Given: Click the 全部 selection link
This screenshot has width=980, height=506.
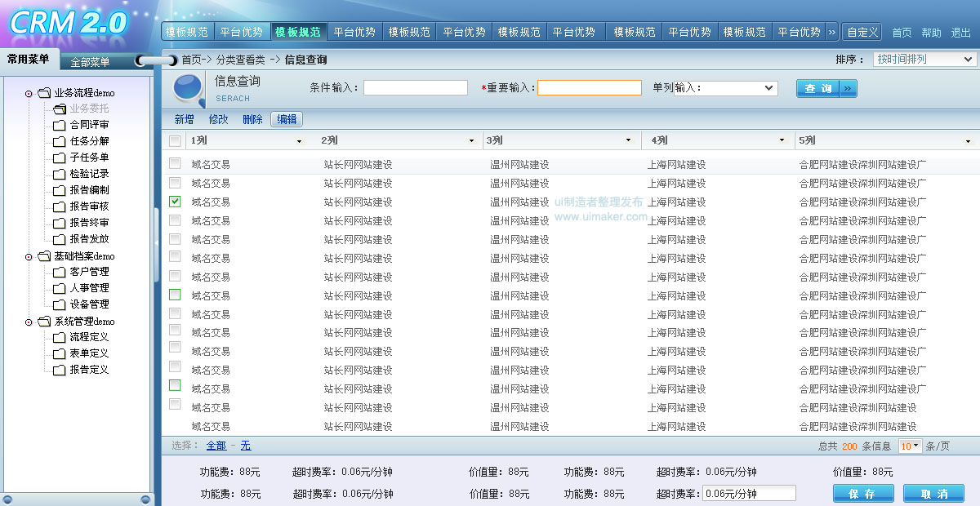Looking at the screenshot, I should (x=216, y=445).
